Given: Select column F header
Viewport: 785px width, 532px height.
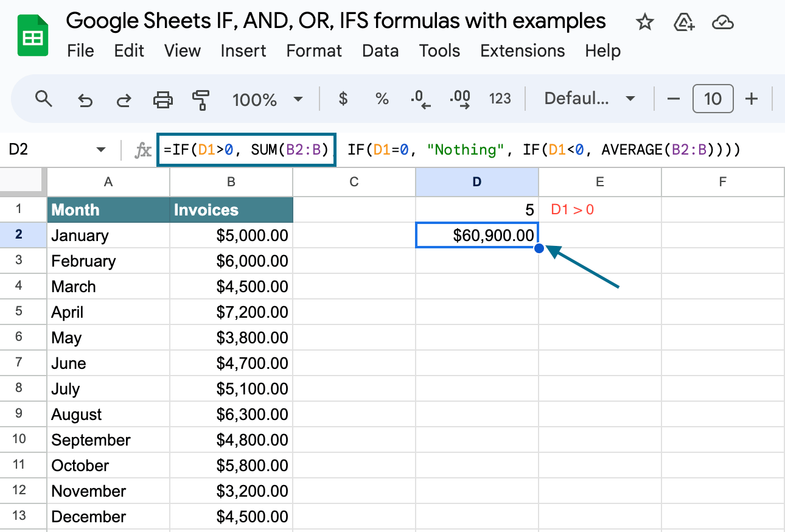Looking at the screenshot, I should (723, 181).
